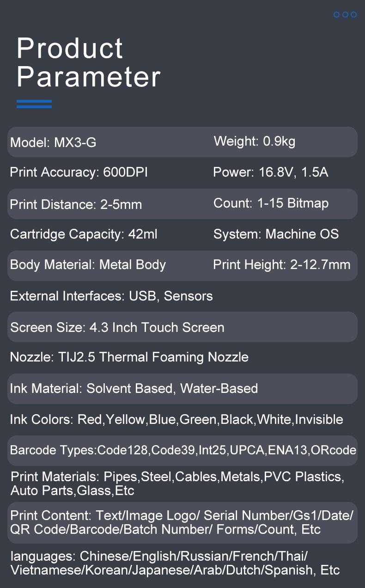This screenshot has height=588, width=365.
Task: Click the External Interfaces: USB, Sensors line
Action: pyautogui.click(x=111, y=296)
